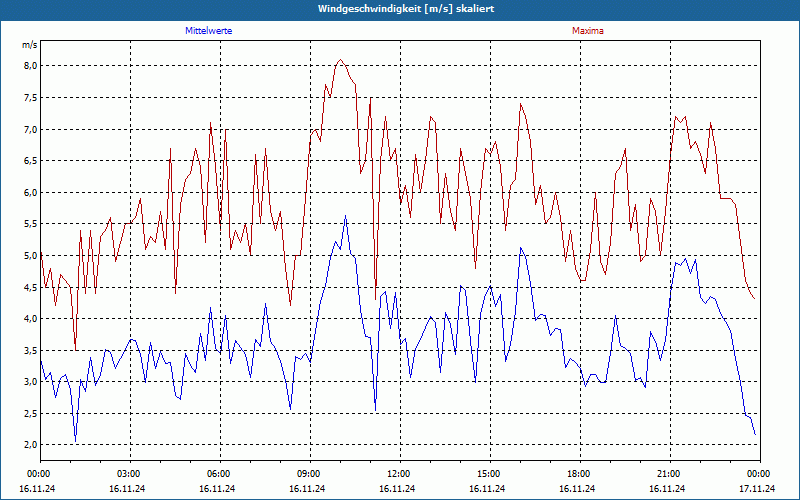Click the 15:00 time axis label
800x500 pixels.
(490, 474)
